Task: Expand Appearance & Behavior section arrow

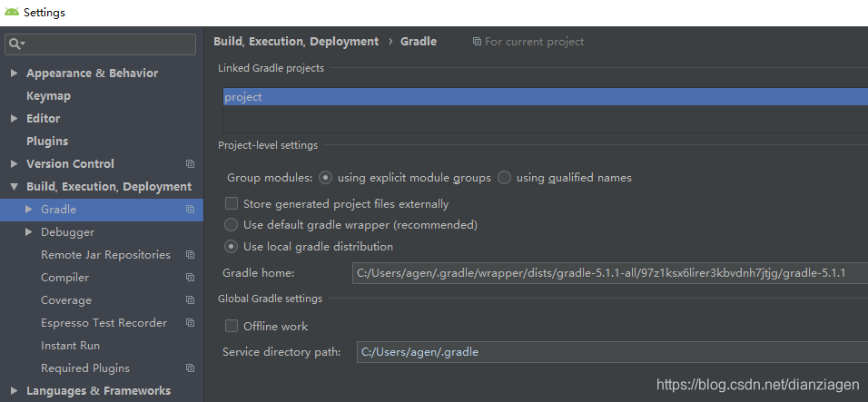Action: tap(15, 74)
